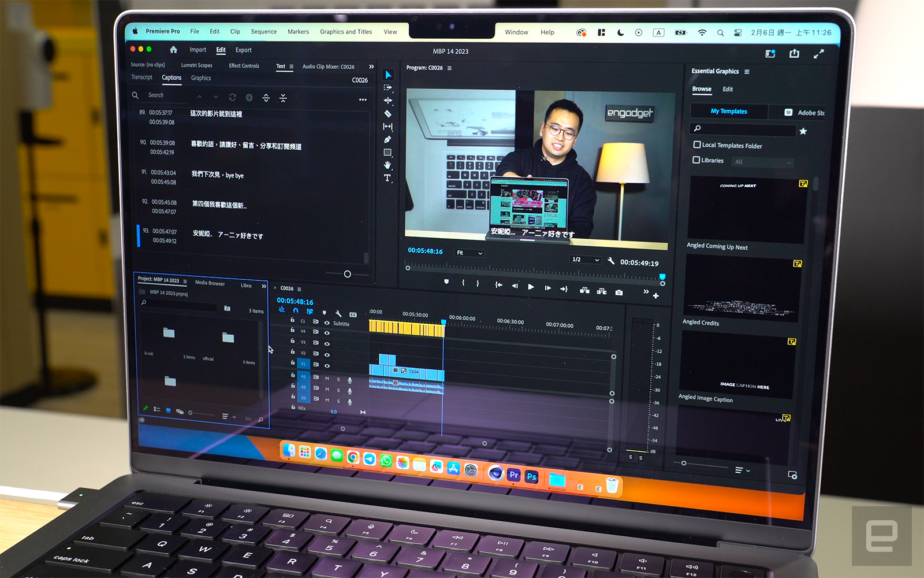Open the Fit zoom level dropdown
The width and height of the screenshot is (924, 578).
469,253
